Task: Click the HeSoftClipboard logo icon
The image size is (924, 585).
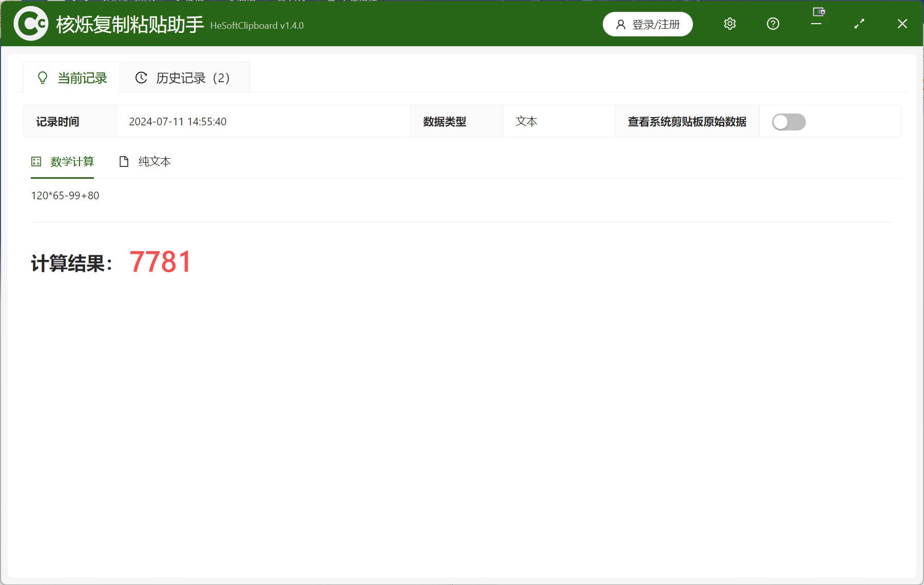Action: [x=31, y=24]
